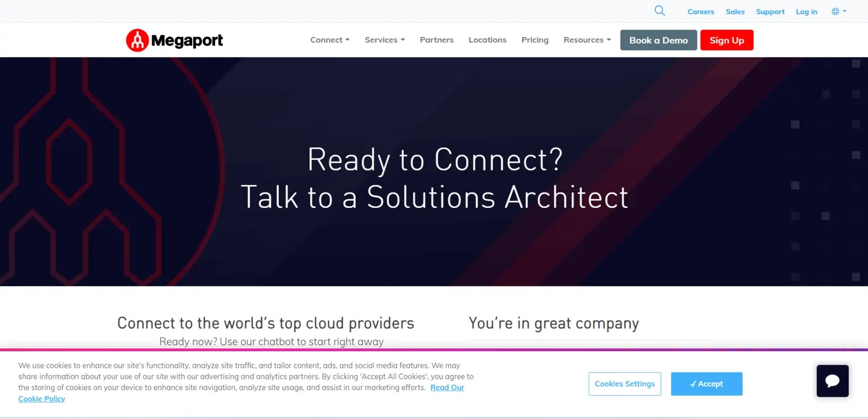
Task: Open the Careers link
Action: 701,11
